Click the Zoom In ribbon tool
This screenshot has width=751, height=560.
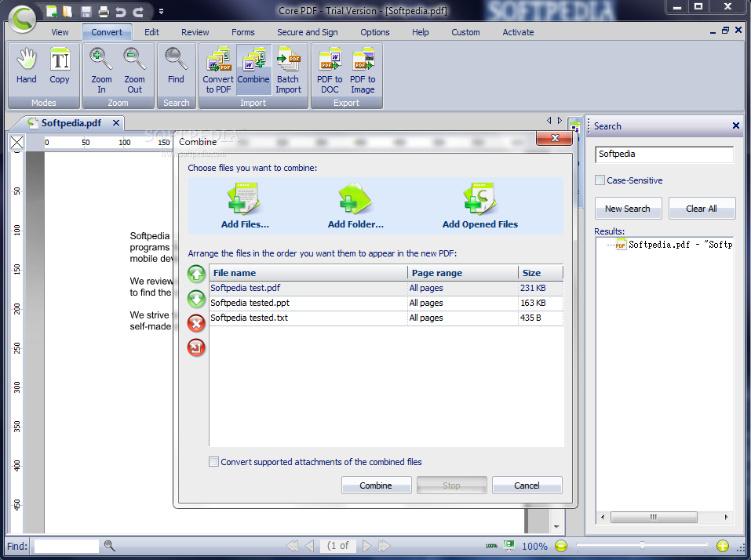[101, 71]
